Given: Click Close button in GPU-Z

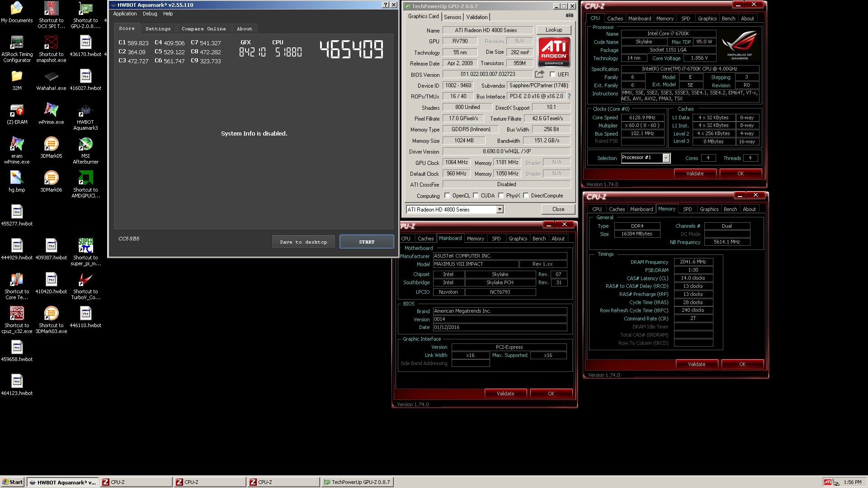Looking at the screenshot, I should click(558, 209).
